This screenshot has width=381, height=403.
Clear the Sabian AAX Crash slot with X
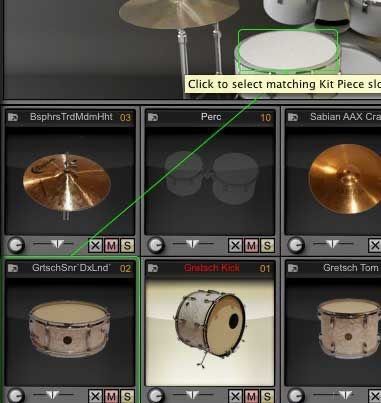click(375, 246)
